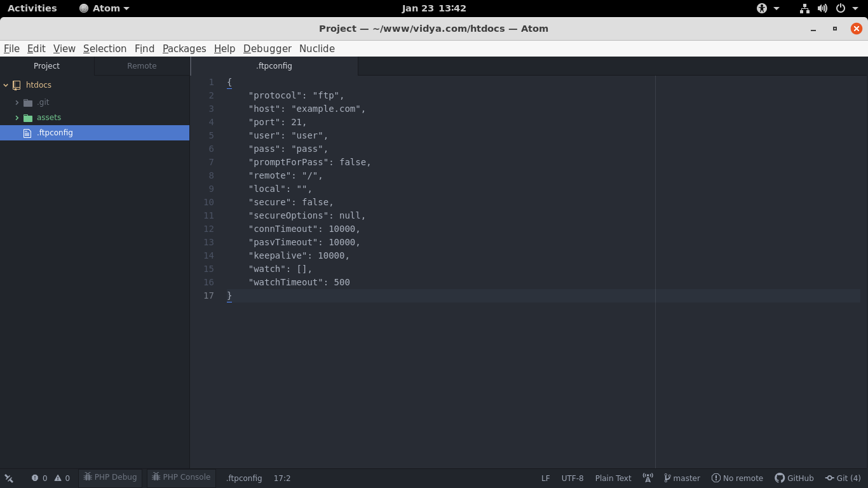This screenshot has height=488, width=868.
Task: Change Plain Text grammar selector
Action: point(613,478)
